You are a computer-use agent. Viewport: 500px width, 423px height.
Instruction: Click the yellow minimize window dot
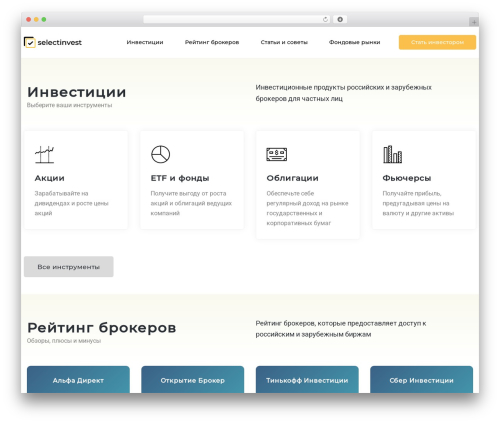(x=36, y=19)
